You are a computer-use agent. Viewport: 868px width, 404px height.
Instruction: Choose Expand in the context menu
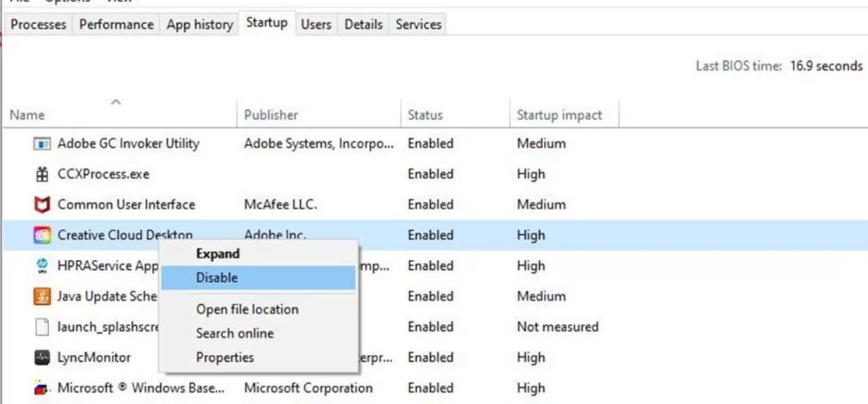pos(217,254)
